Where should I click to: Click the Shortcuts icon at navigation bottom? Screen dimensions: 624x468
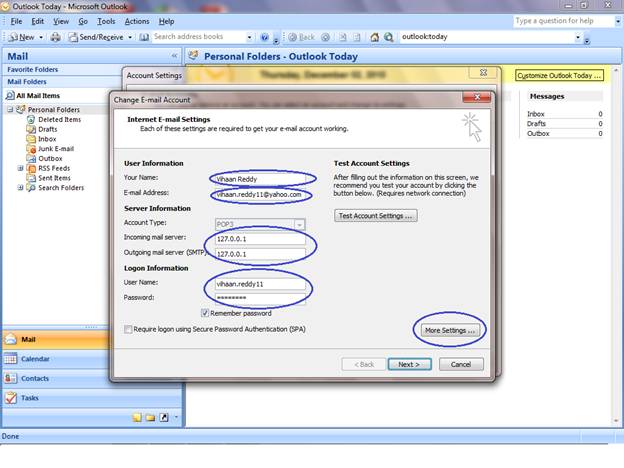(164, 417)
